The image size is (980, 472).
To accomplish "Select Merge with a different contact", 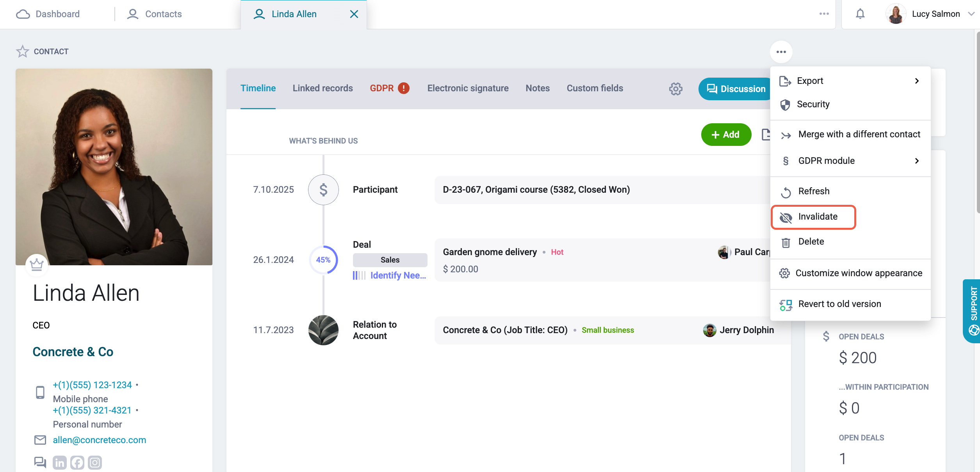I will (859, 134).
